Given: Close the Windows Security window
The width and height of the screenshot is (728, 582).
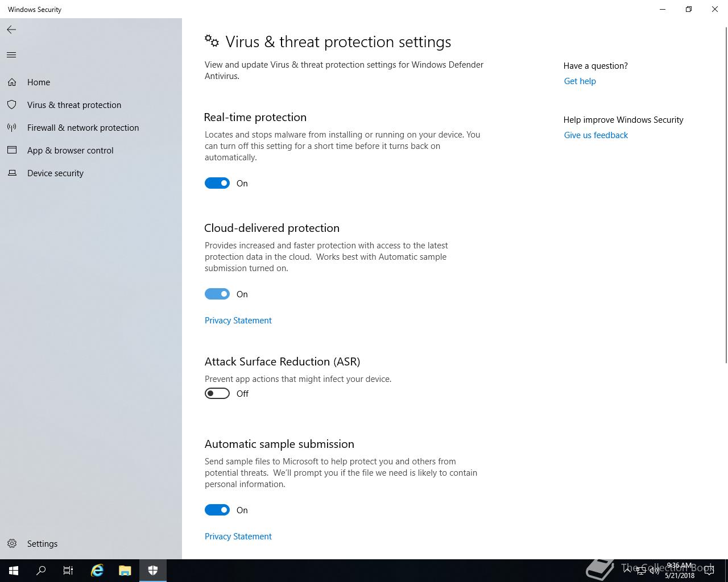Looking at the screenshot, I should tap(715, 9).
